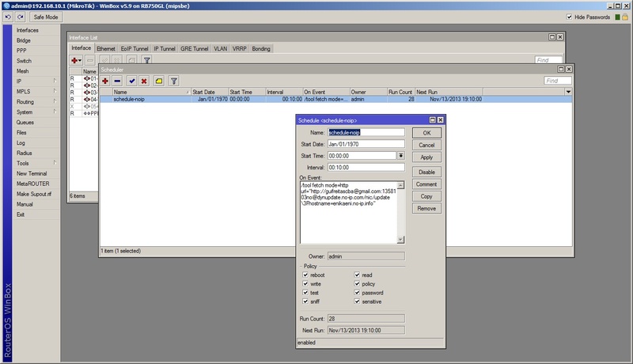Screen dimensions: 633x364
Task: Click the Interval input field
Action: 366,168
